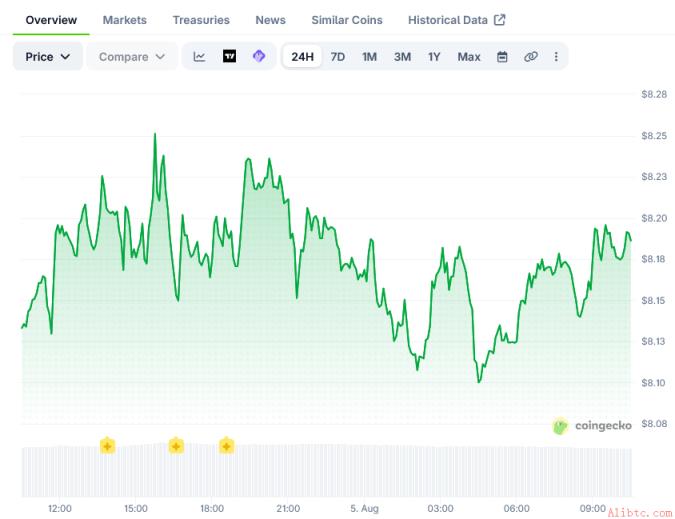Open the calendar date range picker

tap(502, 57)
